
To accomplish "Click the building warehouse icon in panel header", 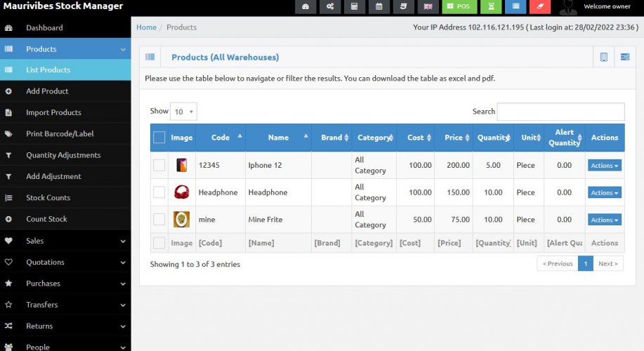I will coord(604,57).
